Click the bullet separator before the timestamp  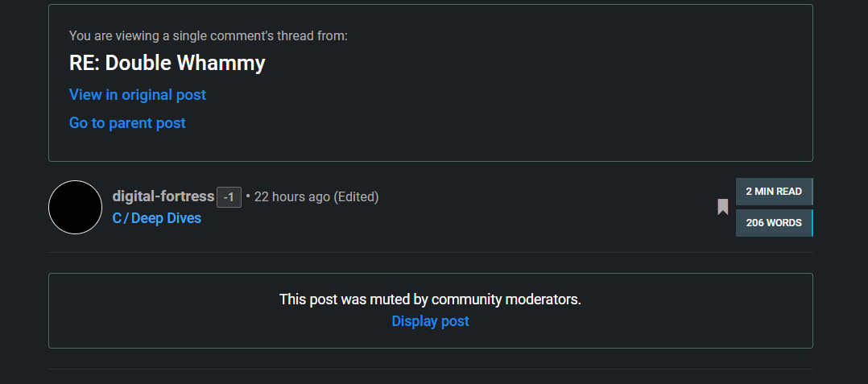(248, 196)
